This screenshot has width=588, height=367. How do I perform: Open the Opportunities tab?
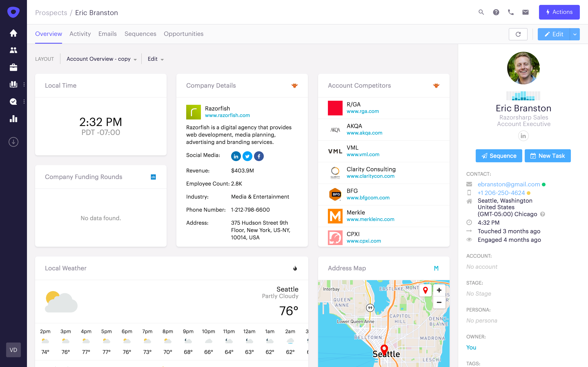[184, 34]
